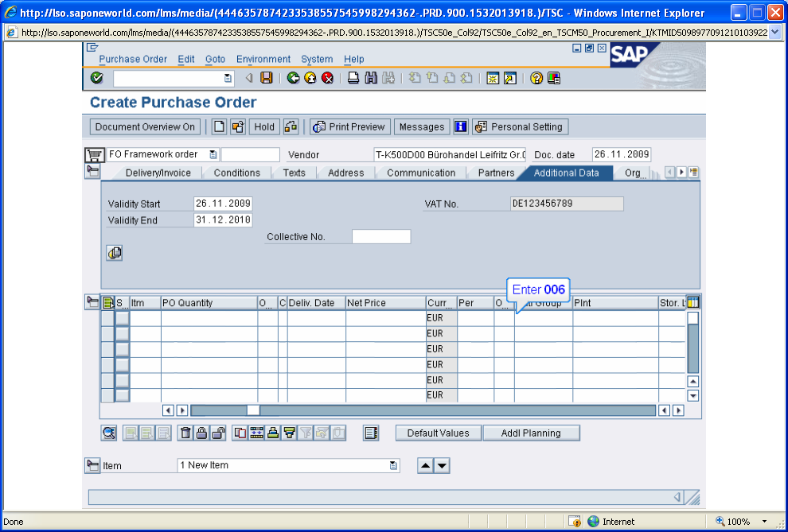
Task: Click the select-all icon in grid header
Action: tap(108, 303)
